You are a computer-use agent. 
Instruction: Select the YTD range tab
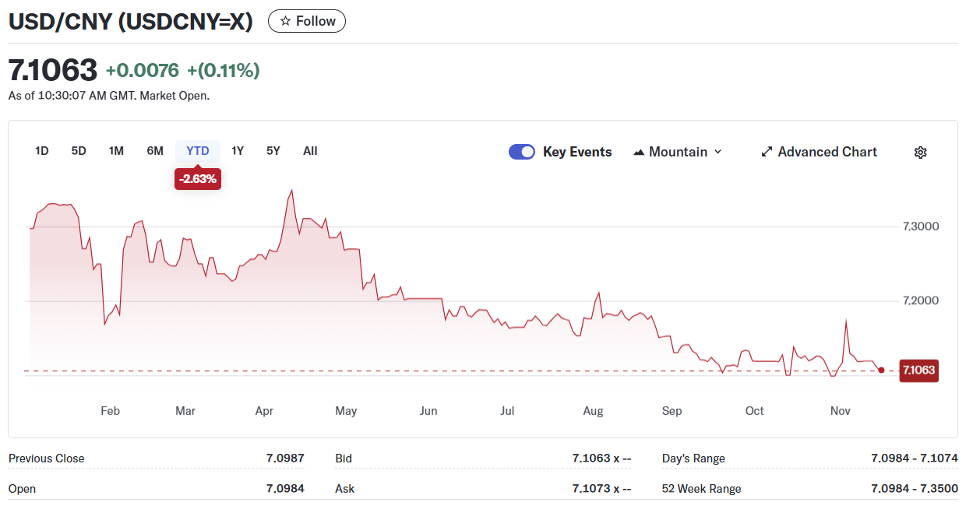click(x=198, y=151)
